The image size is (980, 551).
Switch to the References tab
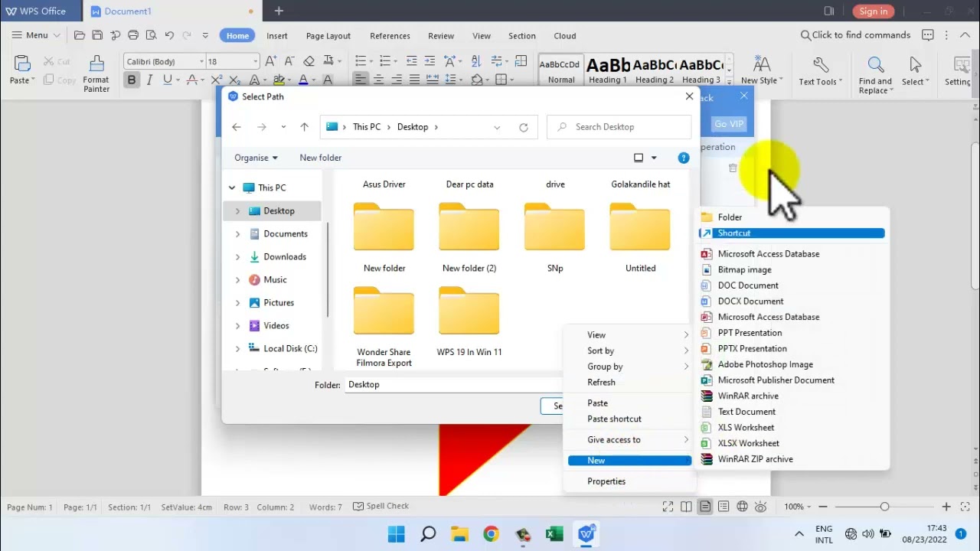tap(390, 36)
